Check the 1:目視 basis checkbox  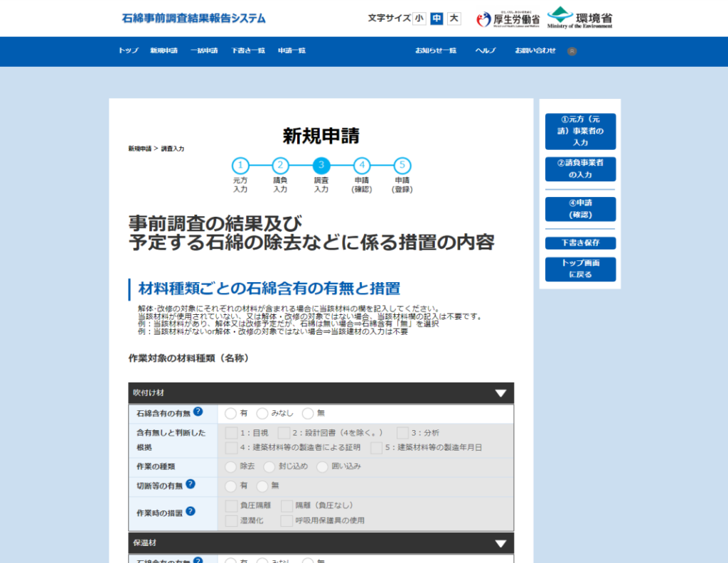click(x=231, y=433)
